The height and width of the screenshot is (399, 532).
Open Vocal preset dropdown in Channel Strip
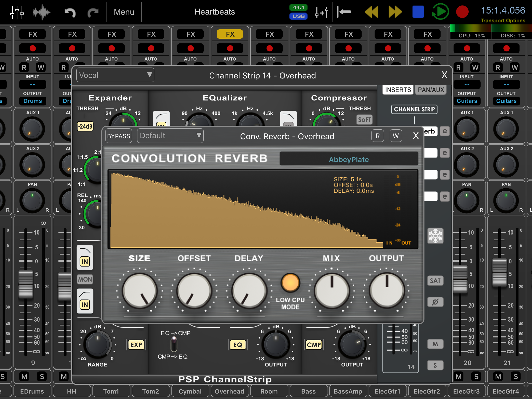pos(115,75)
